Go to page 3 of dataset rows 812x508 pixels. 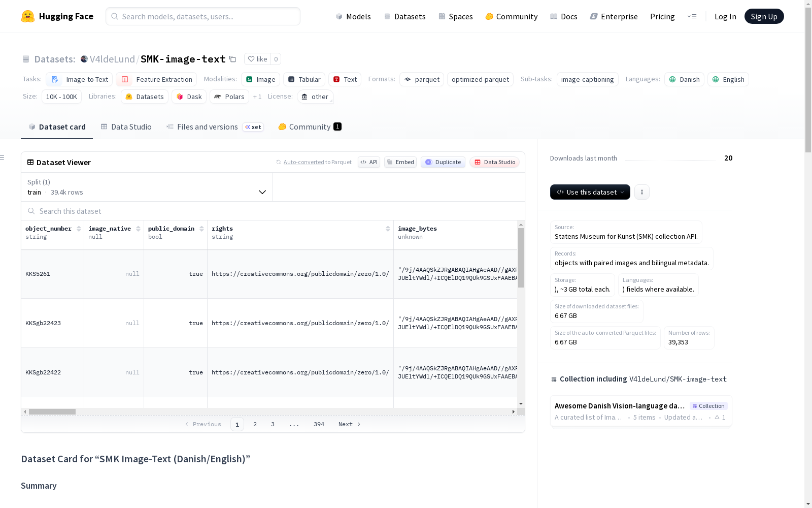pos(273,424)
